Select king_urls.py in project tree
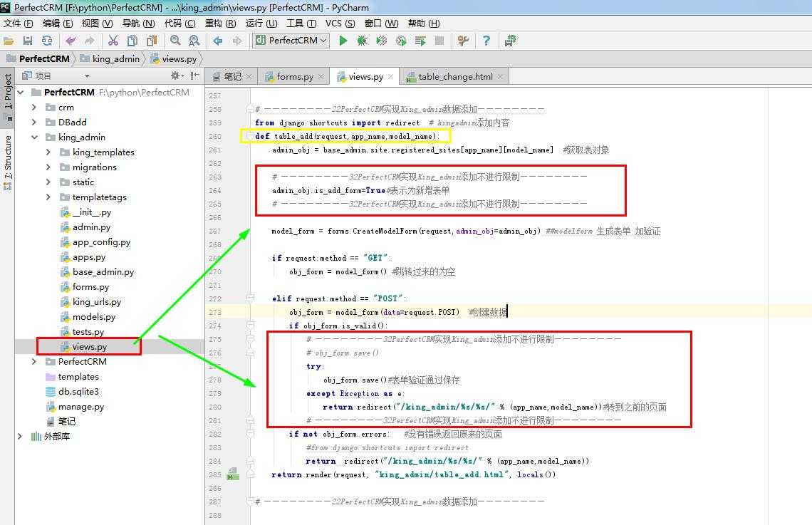The image size is (812, 525). tap(97, 302)
